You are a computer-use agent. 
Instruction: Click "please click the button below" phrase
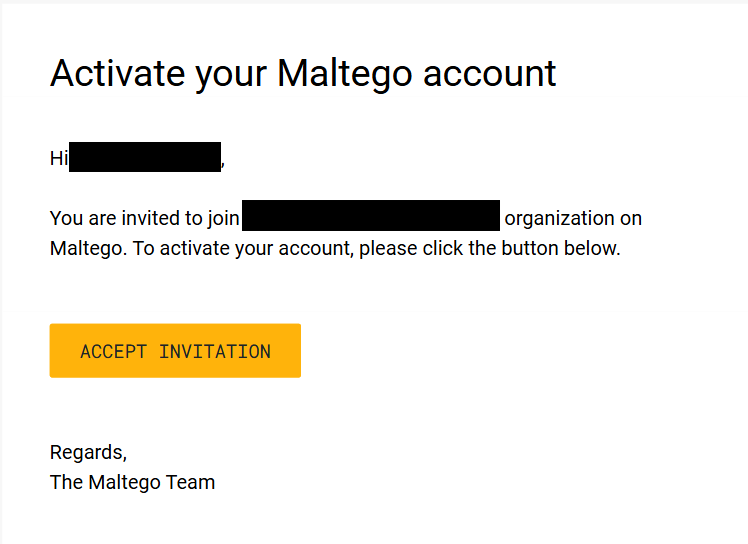[489, 249]
